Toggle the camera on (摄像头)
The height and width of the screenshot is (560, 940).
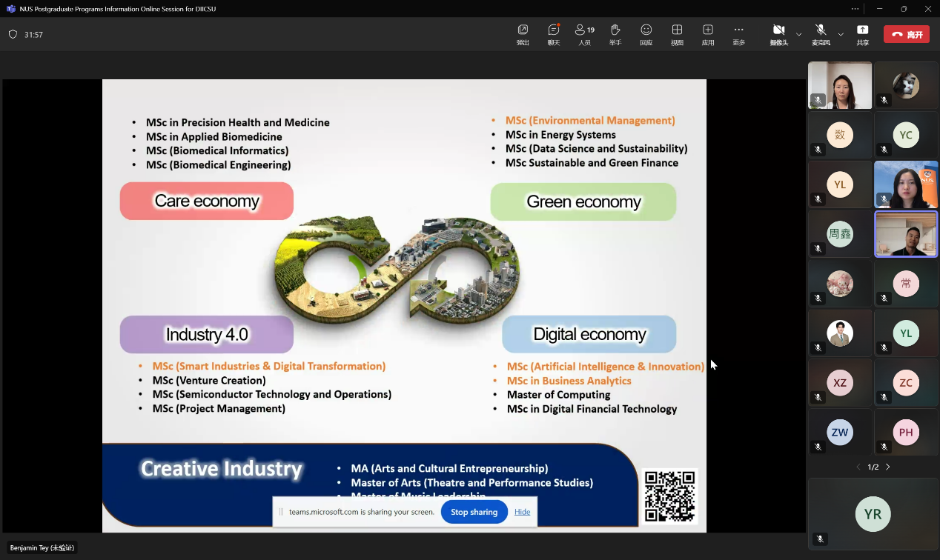click(x=778, y=33)
